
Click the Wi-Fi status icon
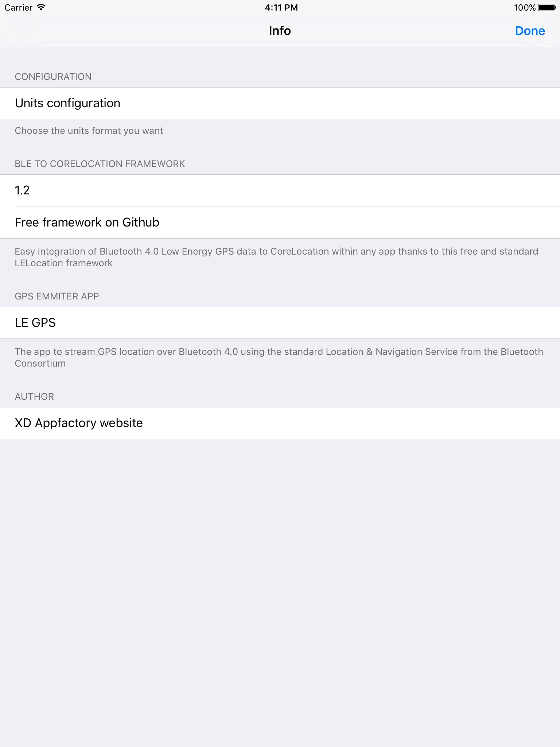tap(41, 7)
